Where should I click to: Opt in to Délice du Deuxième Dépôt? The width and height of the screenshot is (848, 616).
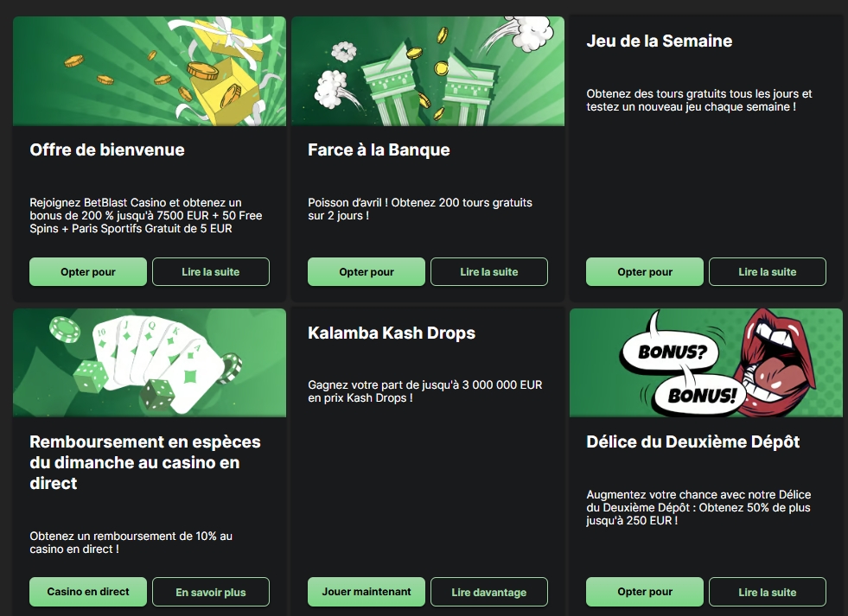coord(645,592)
